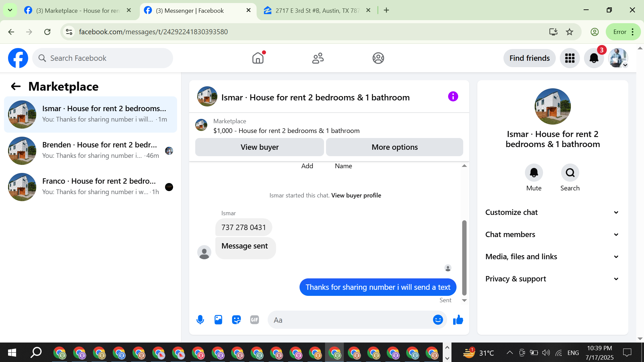Send a voice clip with microphone icon
644x362 pixels.
(x=200, y=320)
